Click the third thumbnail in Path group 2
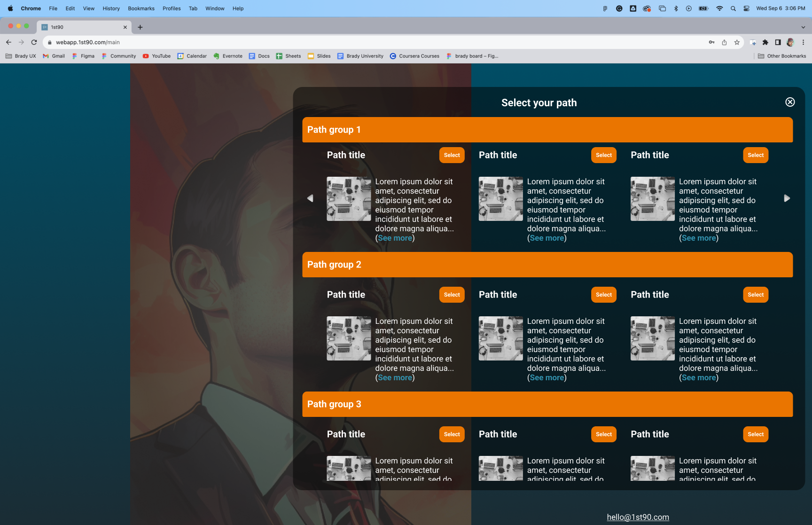The image size is (812, 525). click(x=652, y=338)
